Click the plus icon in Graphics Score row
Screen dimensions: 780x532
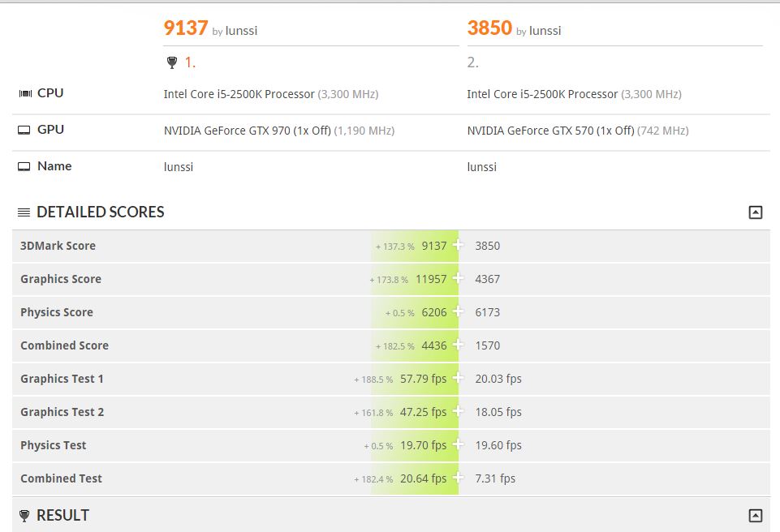tap(458, 279)
